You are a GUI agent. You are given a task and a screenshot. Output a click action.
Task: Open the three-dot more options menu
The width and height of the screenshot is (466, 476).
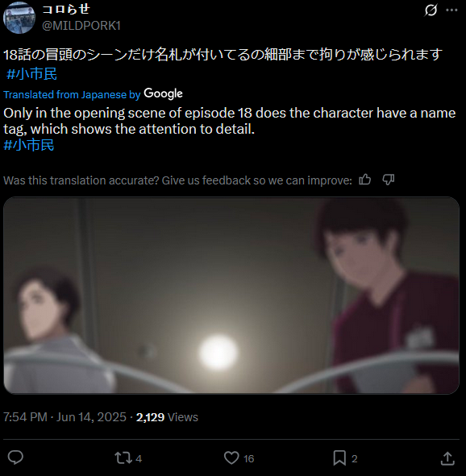451,10
